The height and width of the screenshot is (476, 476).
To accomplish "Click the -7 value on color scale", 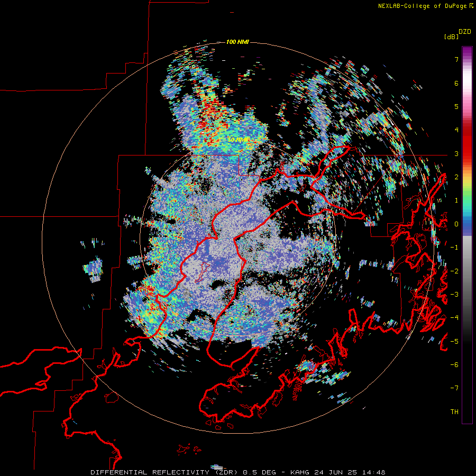I will point(454,388).
